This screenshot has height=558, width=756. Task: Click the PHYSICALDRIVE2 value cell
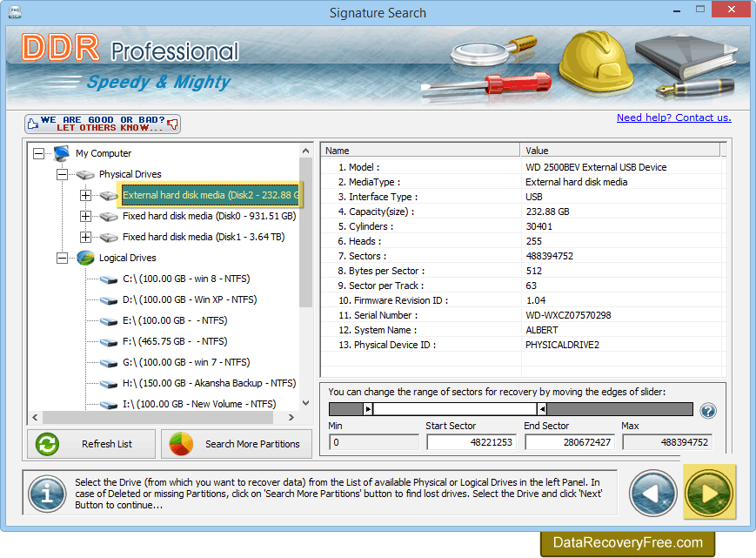[x=562, y=345]
